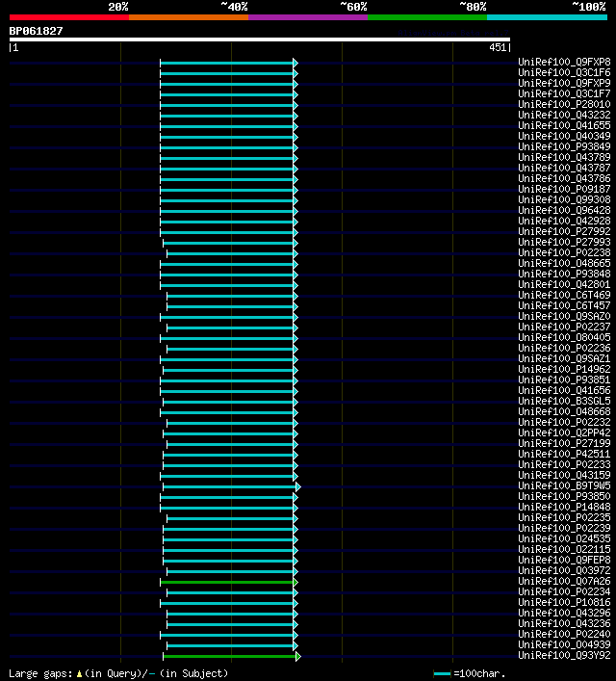The image size is (616, 681).
Task: Click hit label UniRef100_C6T457
Action: pos(564,305)
